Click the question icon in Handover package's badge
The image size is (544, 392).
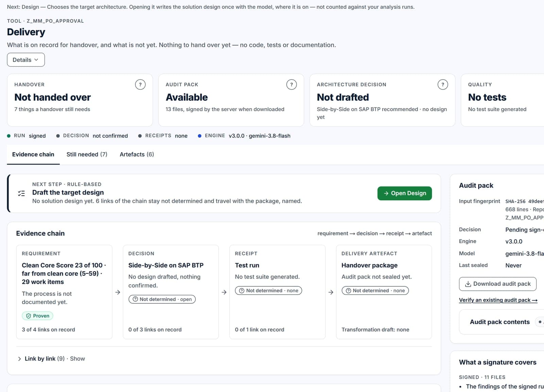point(348,291)
